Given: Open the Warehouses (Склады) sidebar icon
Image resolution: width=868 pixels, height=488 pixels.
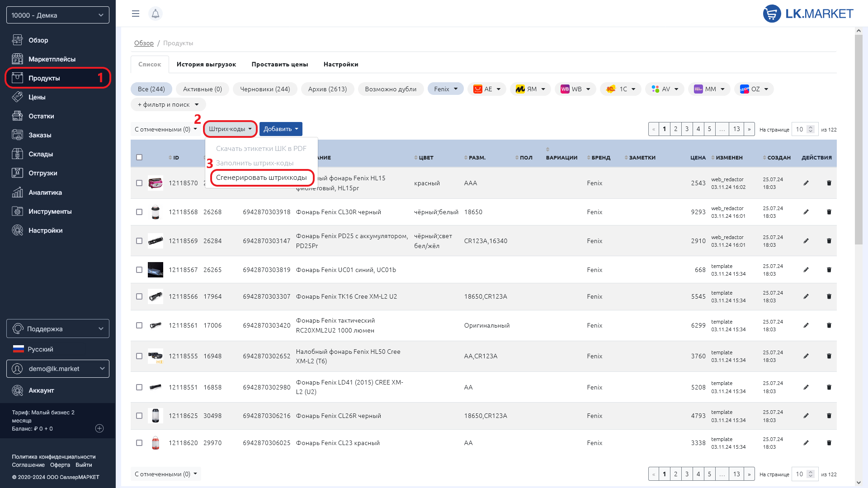Looking at the screenshot, I should pos(17,154).
